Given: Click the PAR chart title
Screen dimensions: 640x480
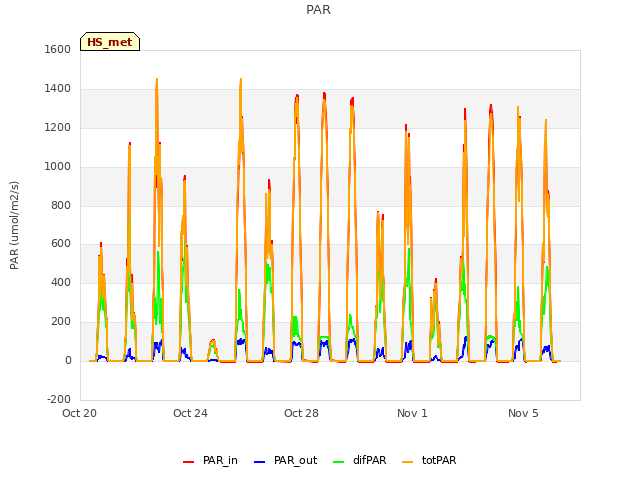Looking at the screenshot, I should coord(318,10).
